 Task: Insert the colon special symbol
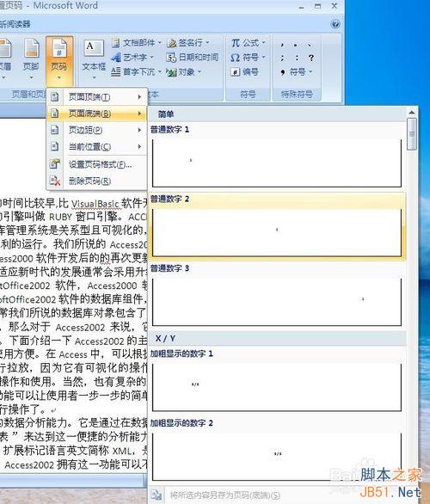(297, 58)
